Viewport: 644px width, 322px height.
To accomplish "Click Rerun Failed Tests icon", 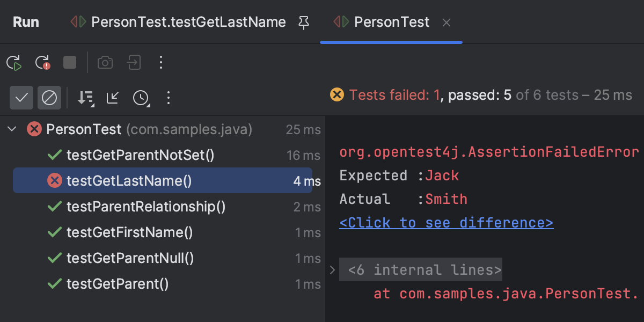I will coord(42,63).
